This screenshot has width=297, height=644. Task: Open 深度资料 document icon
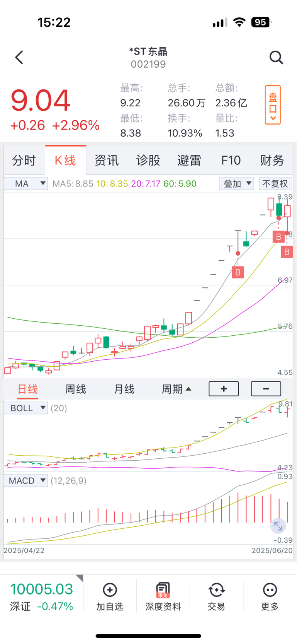(x=163, y=590)
